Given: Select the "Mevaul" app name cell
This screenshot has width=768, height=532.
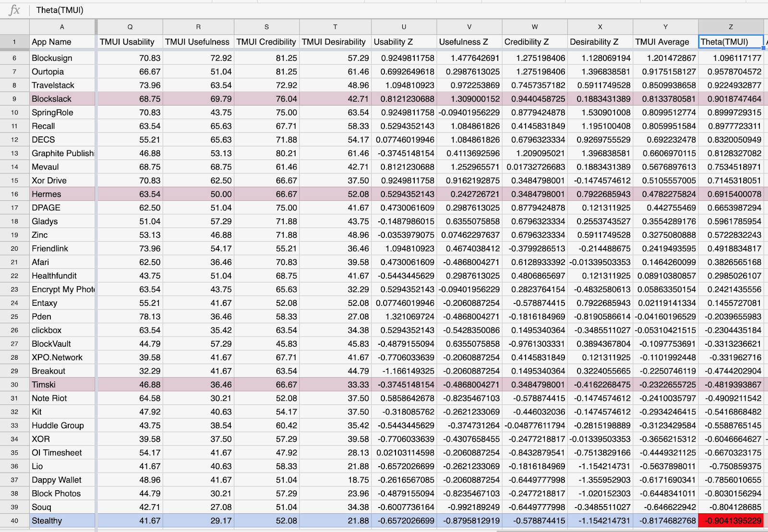Looking at the screenshot, I should [x=62, y=167].
